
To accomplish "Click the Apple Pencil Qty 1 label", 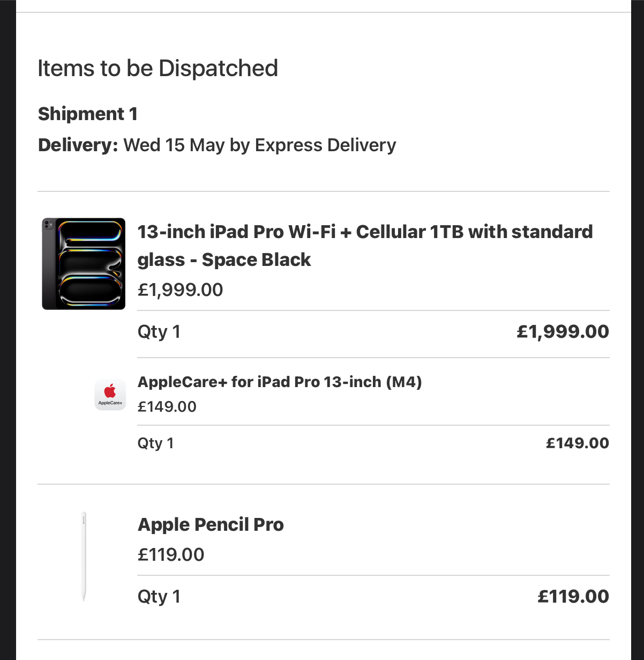I will [x=159, y=597].
